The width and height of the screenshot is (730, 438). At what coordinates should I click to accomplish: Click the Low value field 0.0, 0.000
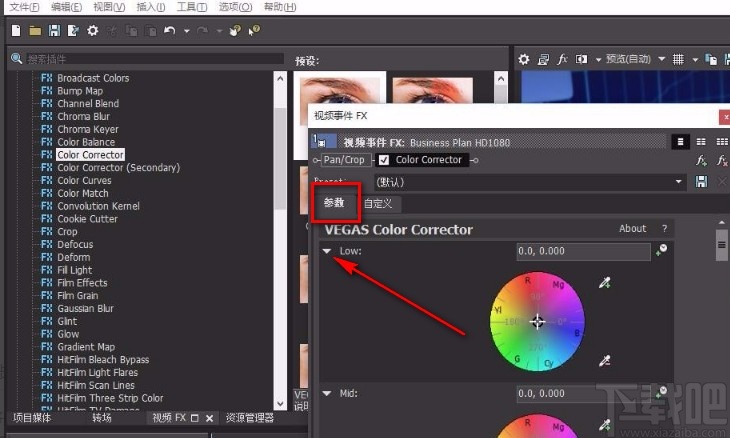tap(583, 251)
